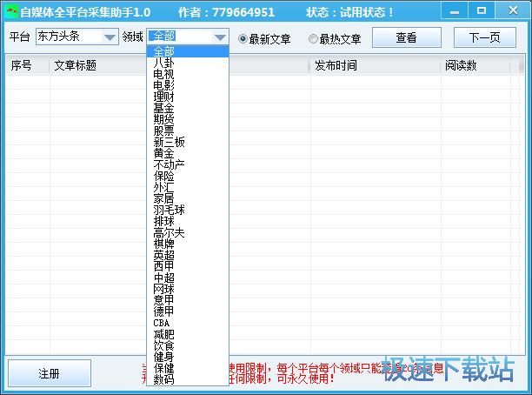Viewport: 532px width, 395px height.
Task: Pick 减肥 category entry
Action: [x=188, y=334]
